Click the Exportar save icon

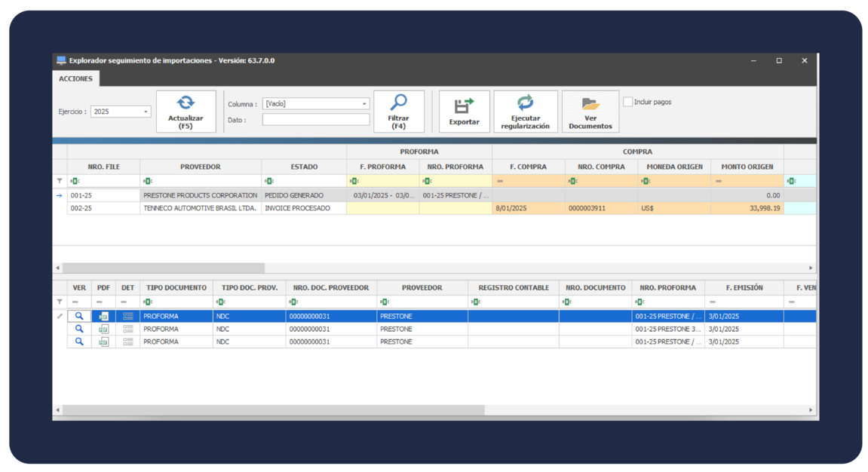pyautogui.click(x=464, y=106)
